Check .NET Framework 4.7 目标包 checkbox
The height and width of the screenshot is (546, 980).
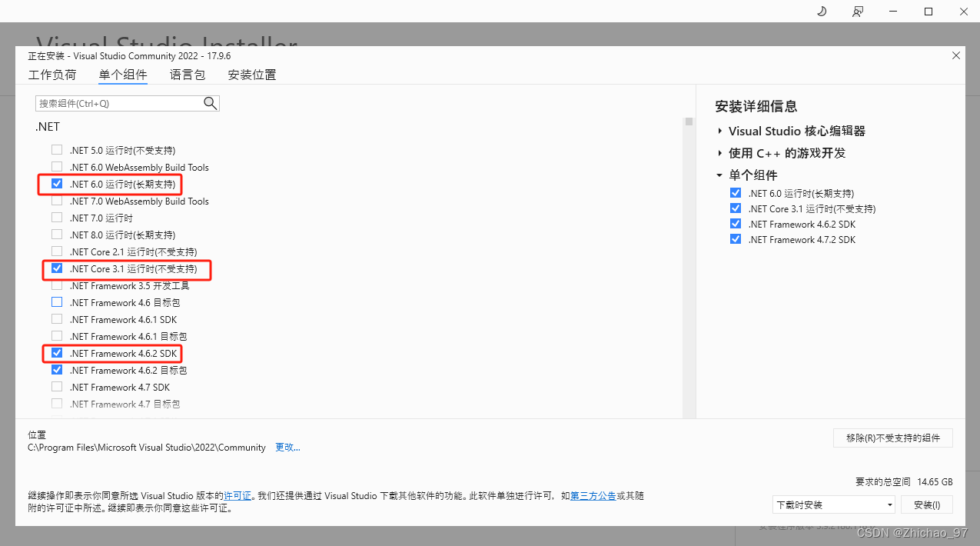57,404
